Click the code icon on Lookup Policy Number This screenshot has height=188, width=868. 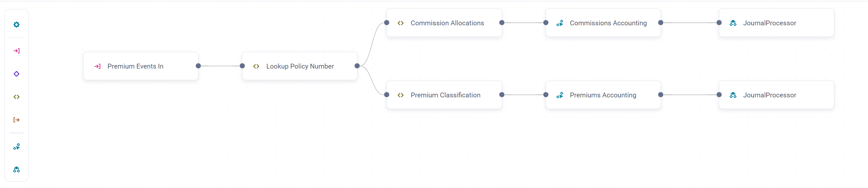[x=256, y=66]
